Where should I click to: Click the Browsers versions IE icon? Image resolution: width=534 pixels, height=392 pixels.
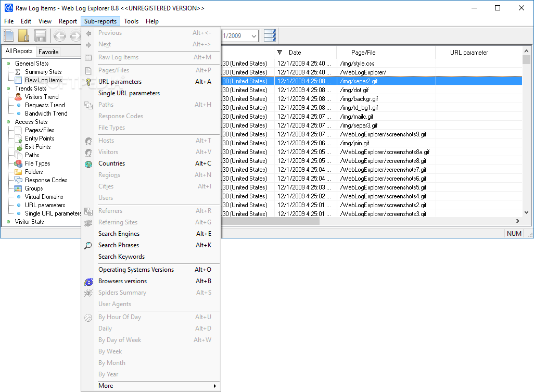coord(88,282)
